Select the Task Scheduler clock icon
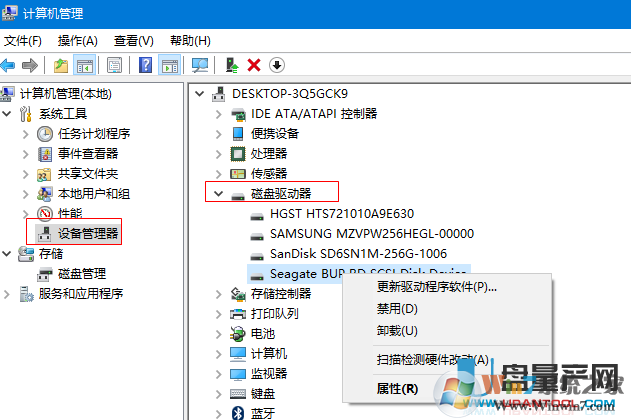This screenshot has height=420, width=631. [45, 134]
